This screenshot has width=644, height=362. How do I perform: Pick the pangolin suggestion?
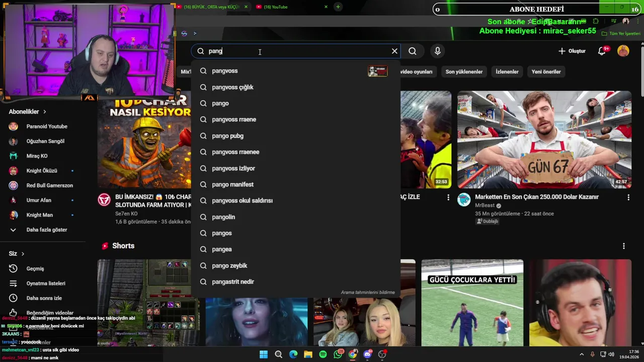295,217
